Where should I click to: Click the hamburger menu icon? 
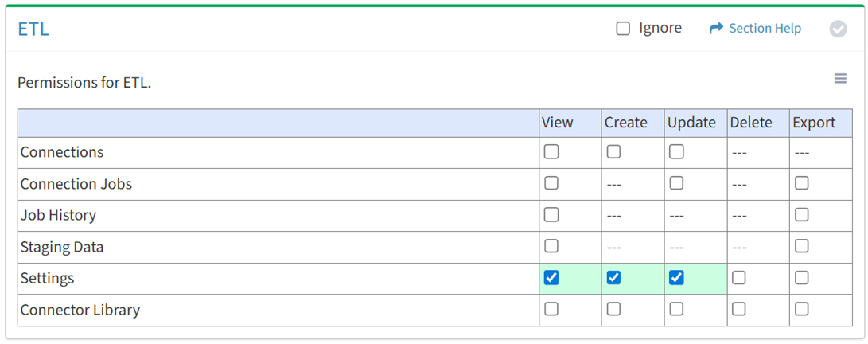pyautogui.click(x=840, y=78)
